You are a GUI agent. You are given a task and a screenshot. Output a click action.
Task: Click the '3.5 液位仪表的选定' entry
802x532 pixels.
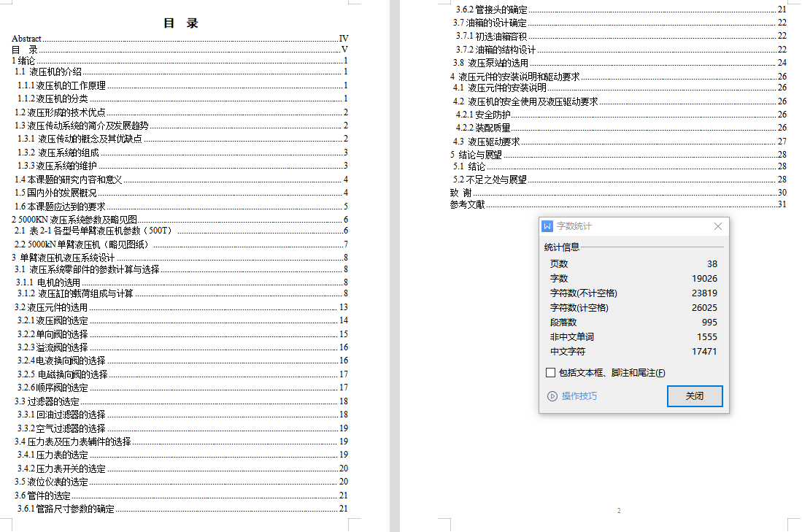180,482
